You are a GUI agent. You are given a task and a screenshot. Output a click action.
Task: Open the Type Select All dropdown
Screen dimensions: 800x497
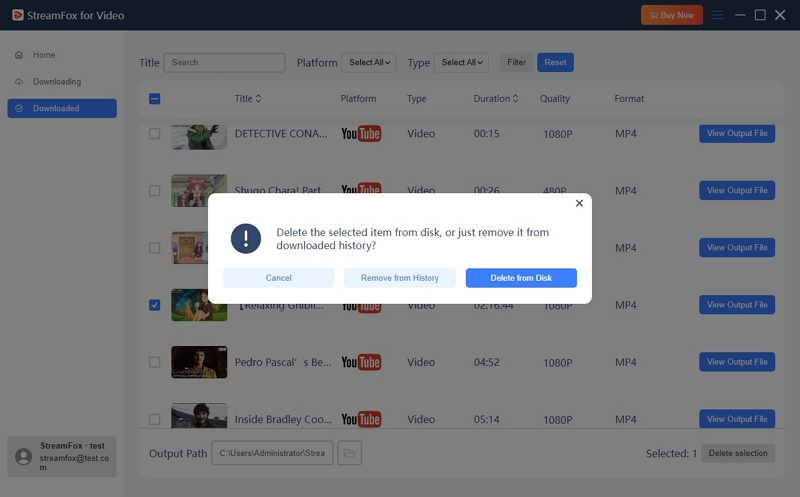461,62
